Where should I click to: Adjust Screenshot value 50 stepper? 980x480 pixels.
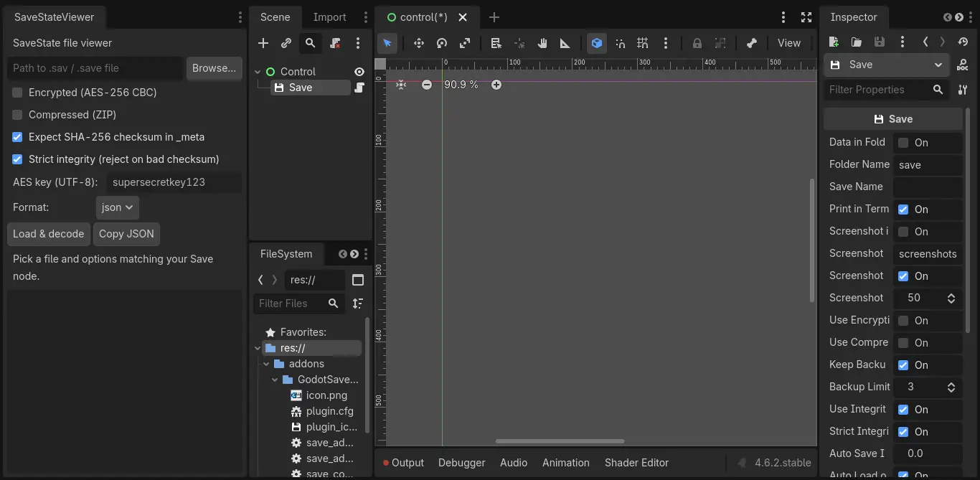pyautogui.click(x=951, y=298)
